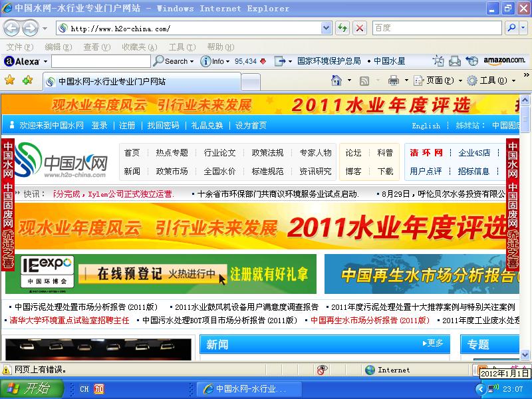Click the 用户点评 link
Screen dimensions: 532x399
[x=426, y=172]
